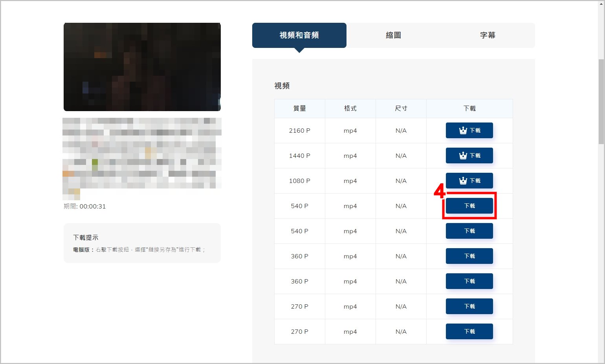Switch to the 視頻和音頻 tab
605x364 pixels.
click(299, 35)
